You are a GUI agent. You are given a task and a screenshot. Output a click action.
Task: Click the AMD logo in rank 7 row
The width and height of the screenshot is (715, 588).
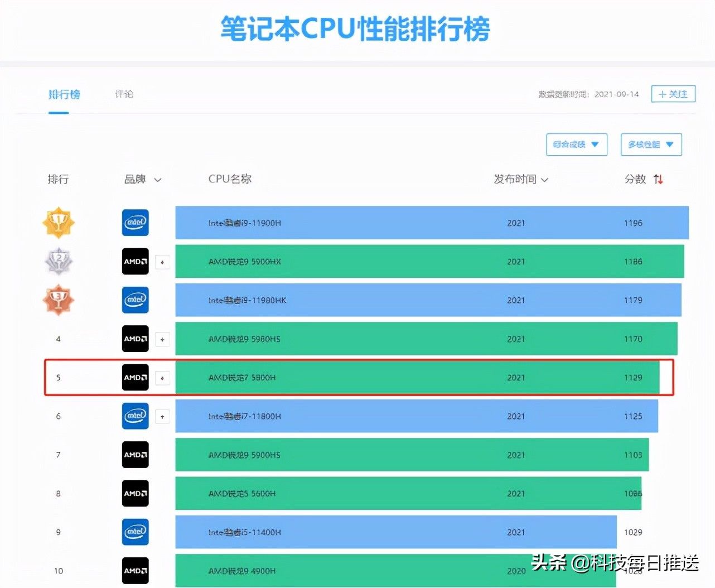tap(136, 455)
